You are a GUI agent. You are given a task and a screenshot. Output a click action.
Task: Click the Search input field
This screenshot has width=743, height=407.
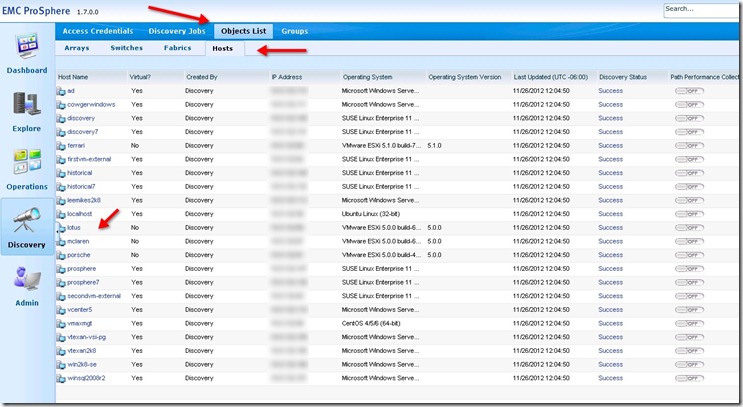(702, 9)
